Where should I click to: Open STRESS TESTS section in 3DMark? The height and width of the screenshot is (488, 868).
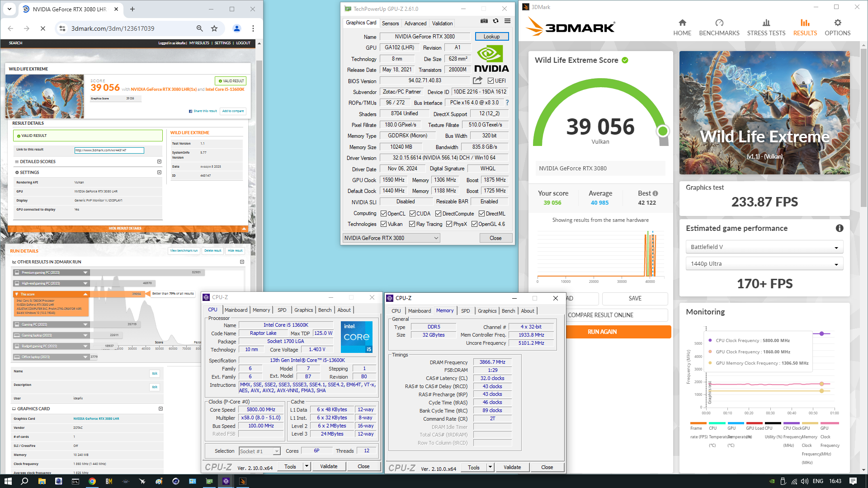pos(766,27)
